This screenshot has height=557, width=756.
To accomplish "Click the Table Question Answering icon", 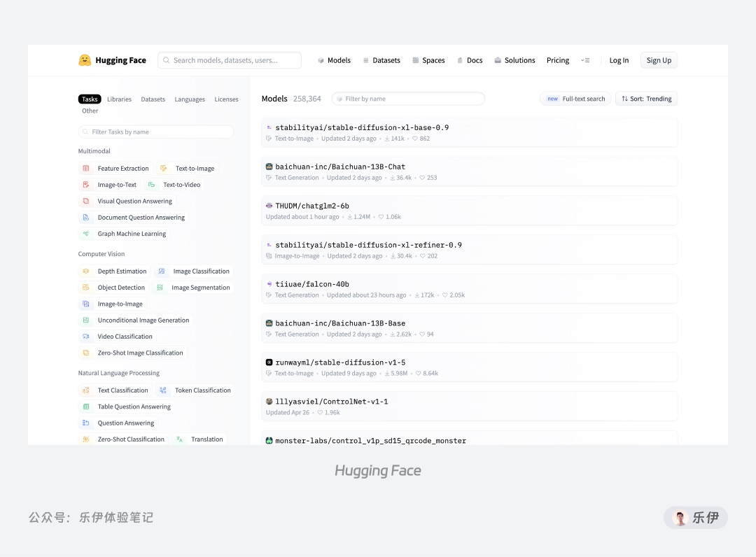I will 86,407.
